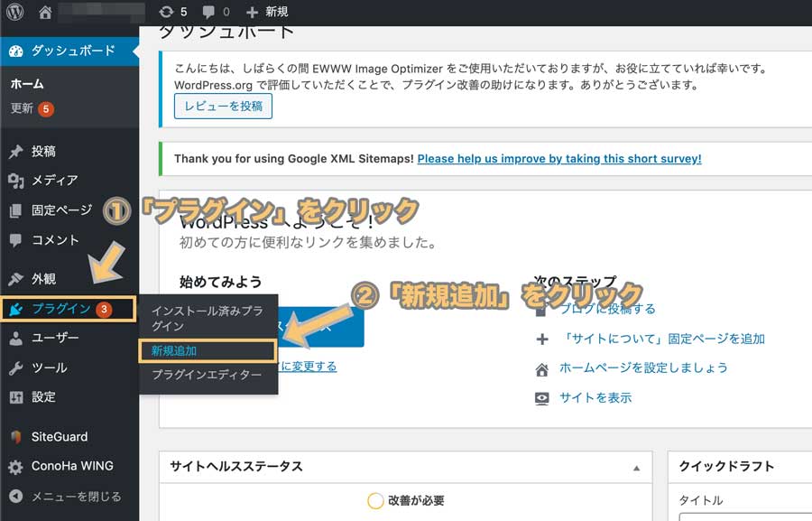Open the ブログに投稿する link

(608, 310)
